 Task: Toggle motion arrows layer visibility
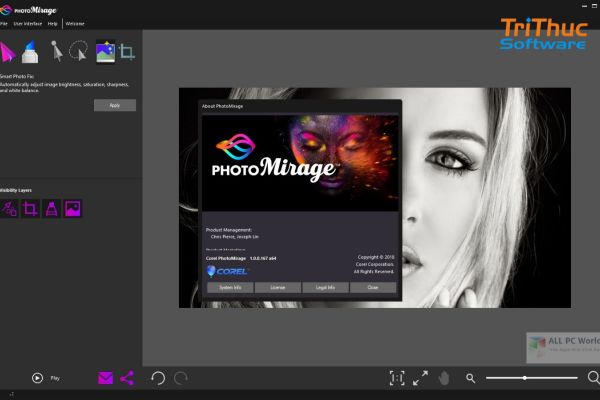coord(9,209)
